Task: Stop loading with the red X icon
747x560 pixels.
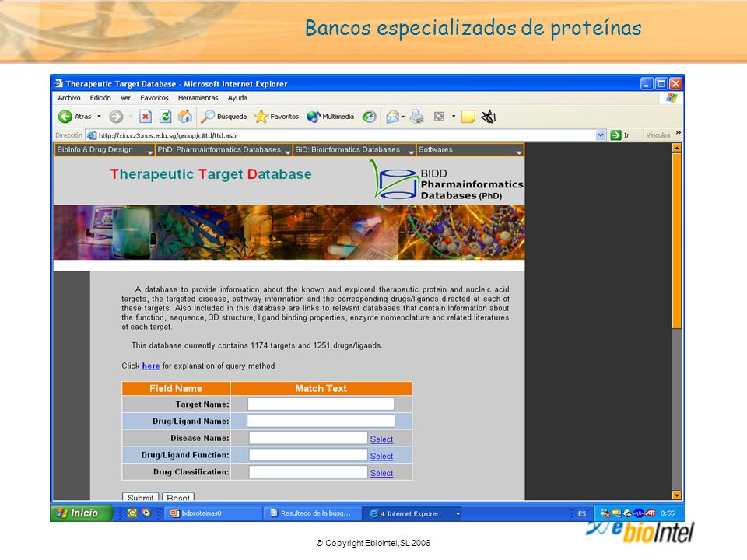Action: pyautogui.click(x=146, y=116)
